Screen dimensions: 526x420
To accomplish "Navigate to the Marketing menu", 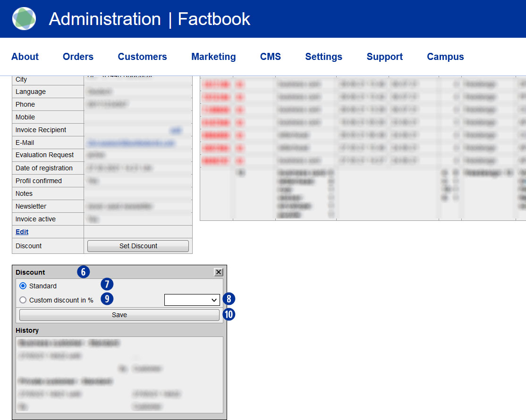I will (213, 57).
